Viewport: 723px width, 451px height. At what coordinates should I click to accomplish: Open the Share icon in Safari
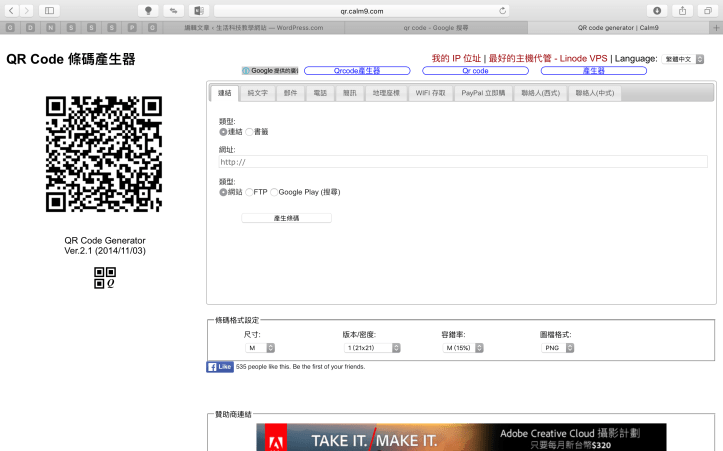click(682, 11)
